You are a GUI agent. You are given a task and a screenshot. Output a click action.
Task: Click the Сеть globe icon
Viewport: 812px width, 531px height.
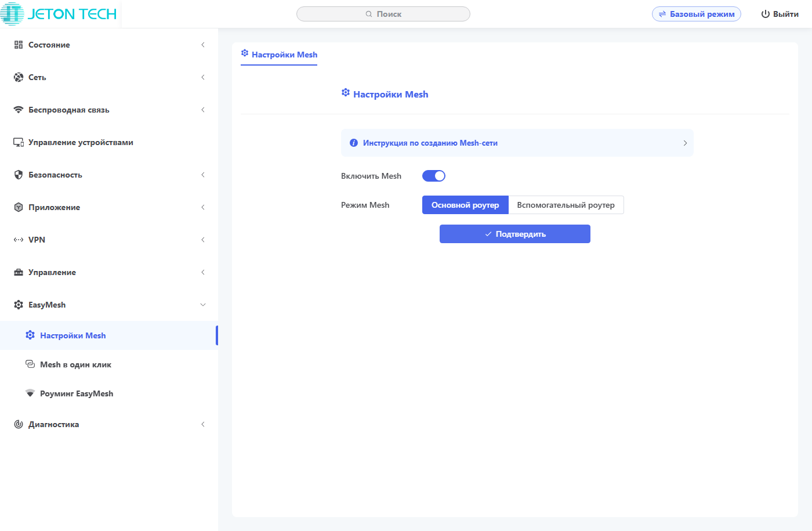(x=19, y=77)
